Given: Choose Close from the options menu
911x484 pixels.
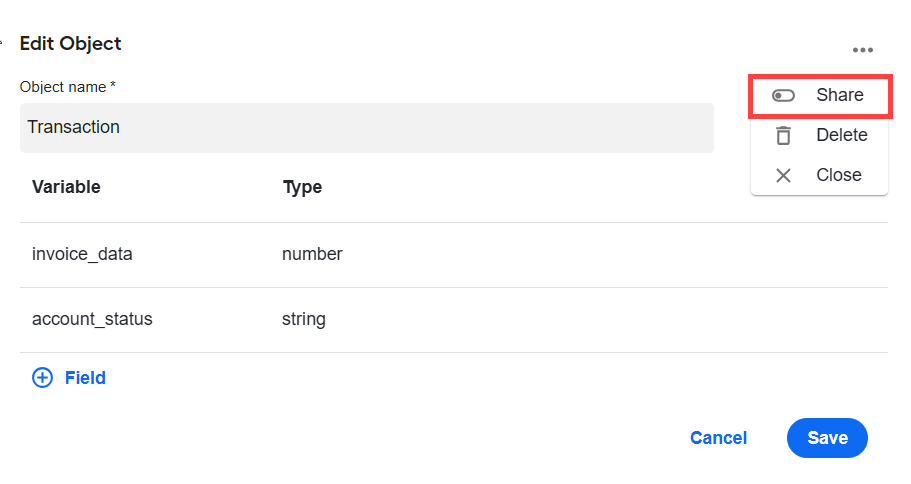Looking at the screenshot, I should tap(820, 175).
